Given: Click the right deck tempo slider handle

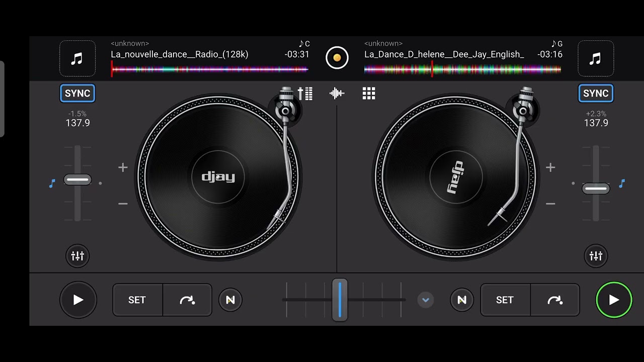Looking at the screenshot, I should [596, 189].
